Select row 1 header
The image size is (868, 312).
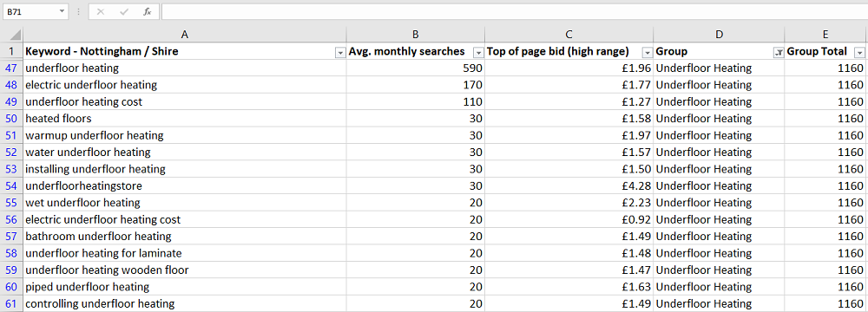pos(11,51)
